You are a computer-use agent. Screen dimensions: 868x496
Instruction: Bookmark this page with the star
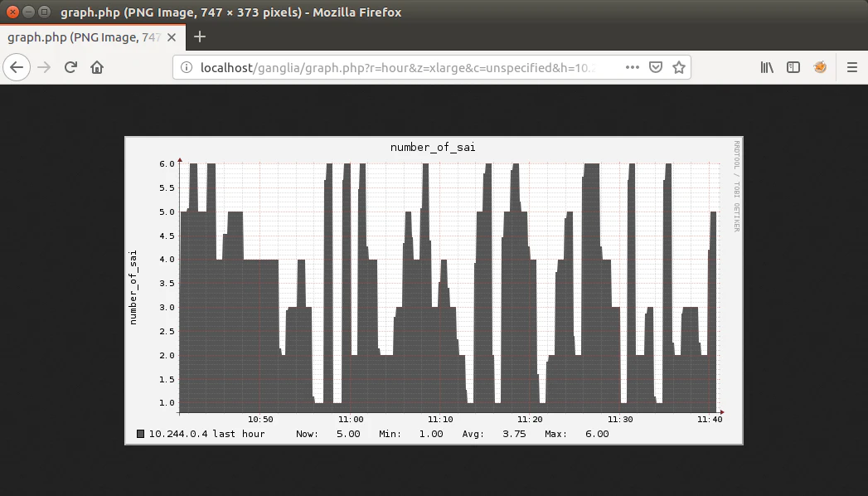pyautogui.click(x=679, y=67)
